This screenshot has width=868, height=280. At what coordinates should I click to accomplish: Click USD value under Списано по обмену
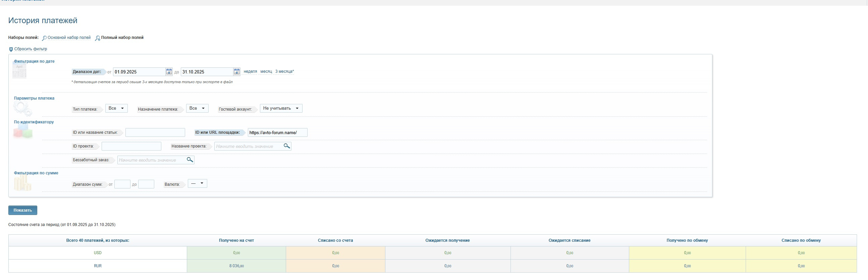tap(801, 253)
